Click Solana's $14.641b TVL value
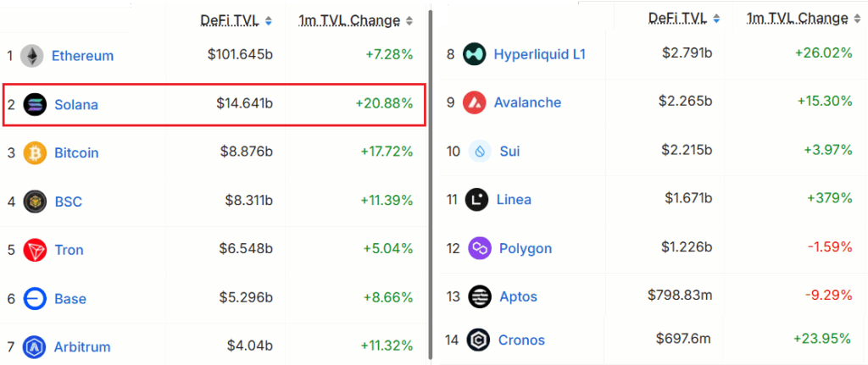This screenshot has height=365, width=868. [244, 105]
